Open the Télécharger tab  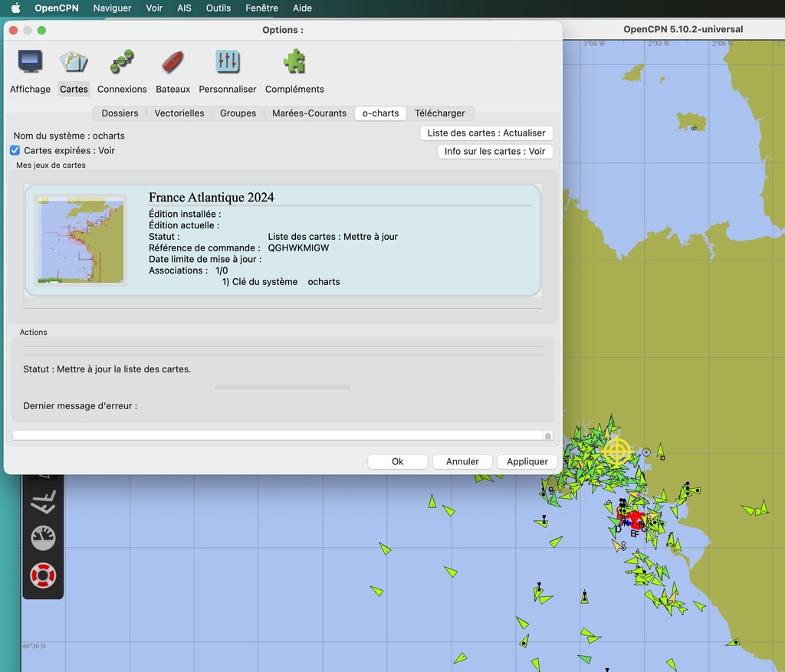(439, 113)
